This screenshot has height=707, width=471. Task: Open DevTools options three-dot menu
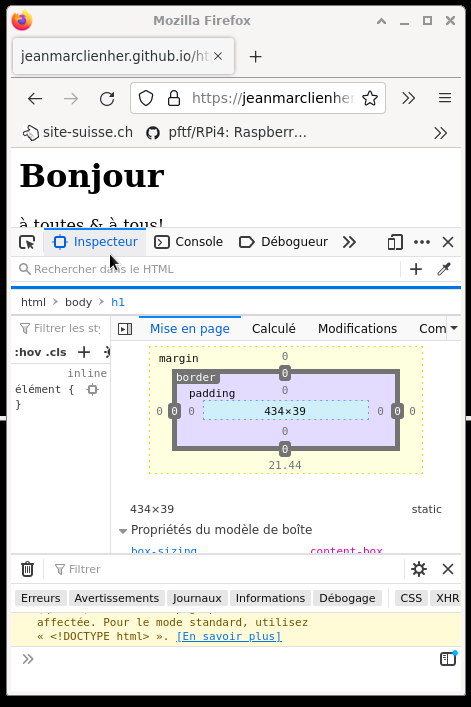[x=422, y=242]
